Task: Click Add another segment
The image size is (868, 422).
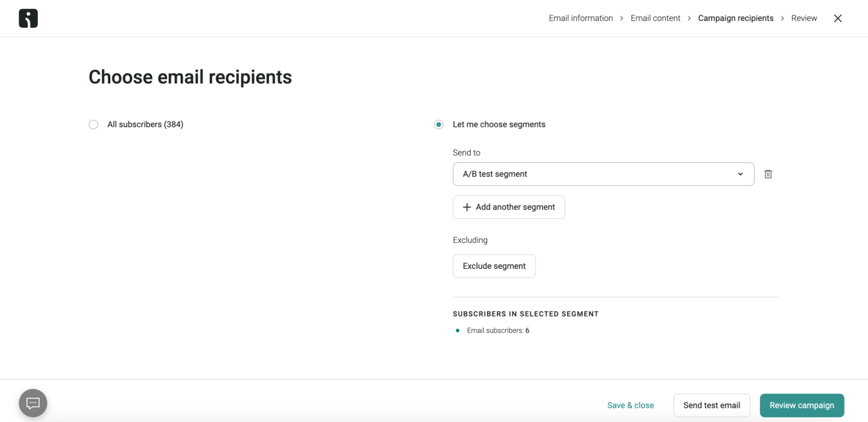Action: 509,207
